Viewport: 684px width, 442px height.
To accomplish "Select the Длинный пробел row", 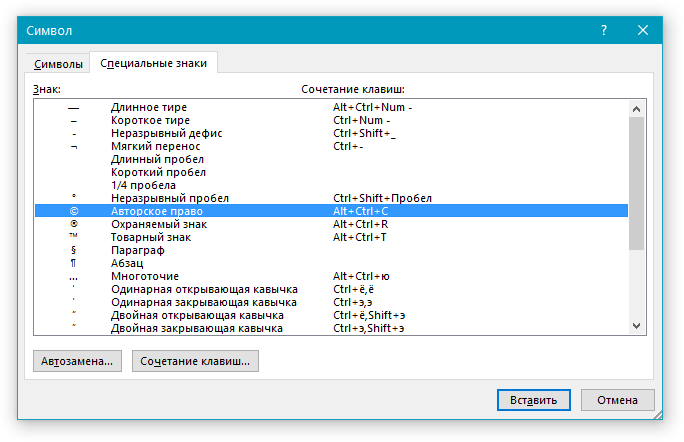I will 332,159.
